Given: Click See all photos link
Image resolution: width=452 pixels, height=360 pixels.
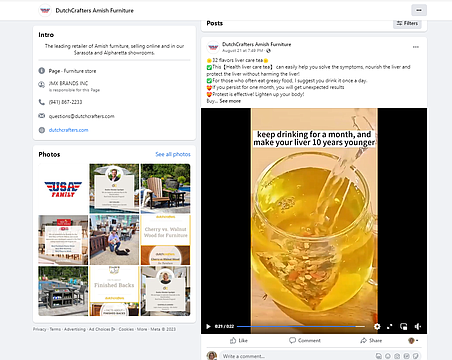Looking at the screenshot, I should click(173, 154).
